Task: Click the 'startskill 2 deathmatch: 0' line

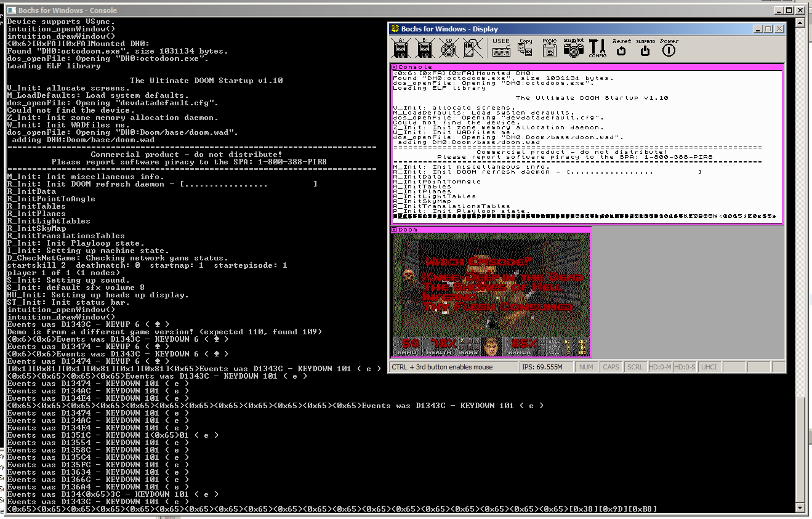Action: coord(147,265)
